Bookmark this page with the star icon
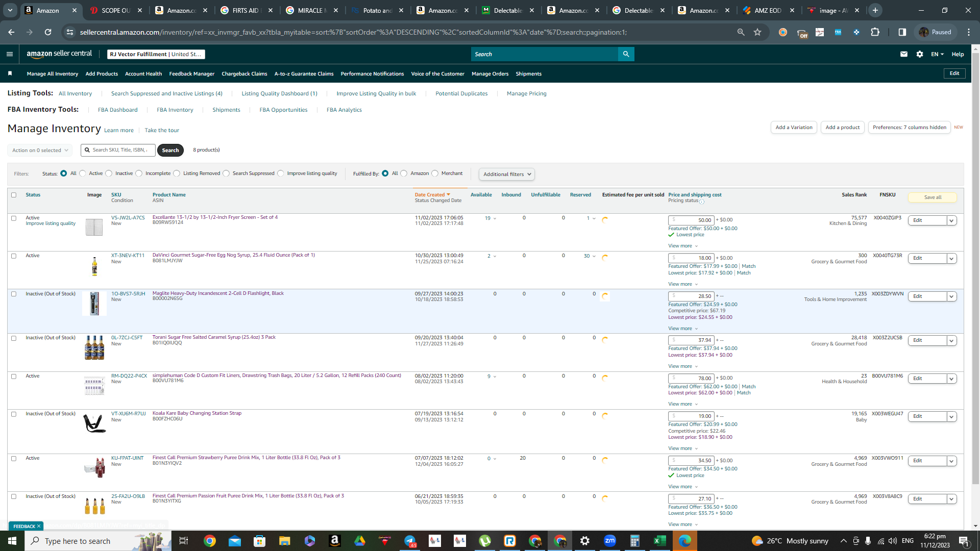The image size is (980, 551). [757, 32]
